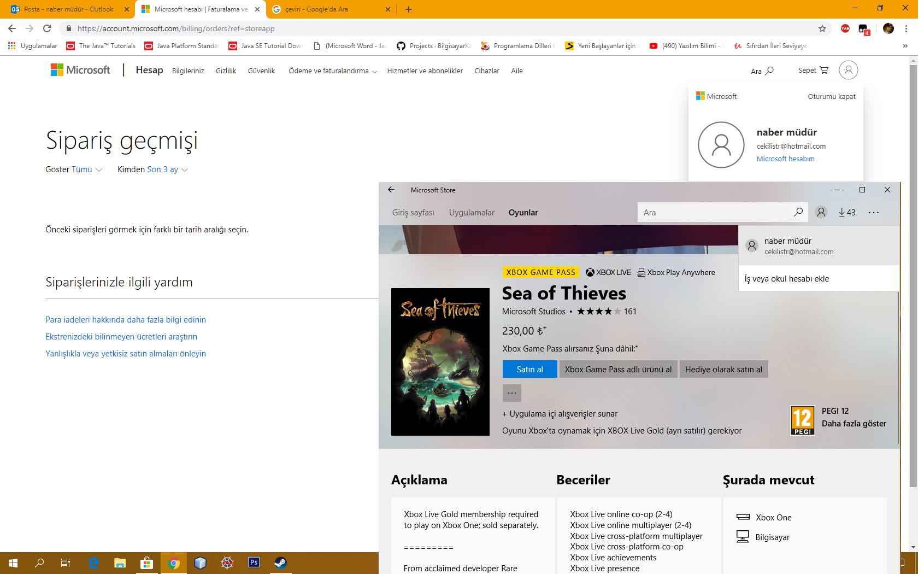
Task: Open the Store account profile icon
Action: pos(821,212)
